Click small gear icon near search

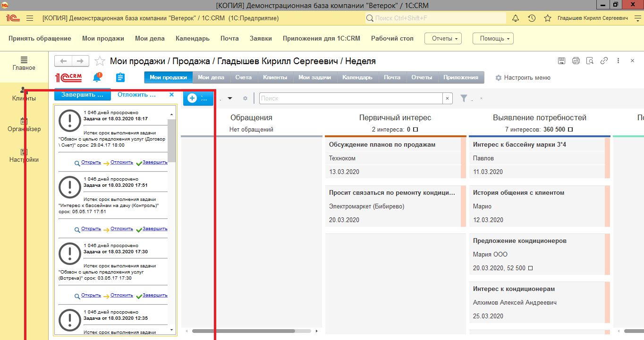[x=245, y=98]
